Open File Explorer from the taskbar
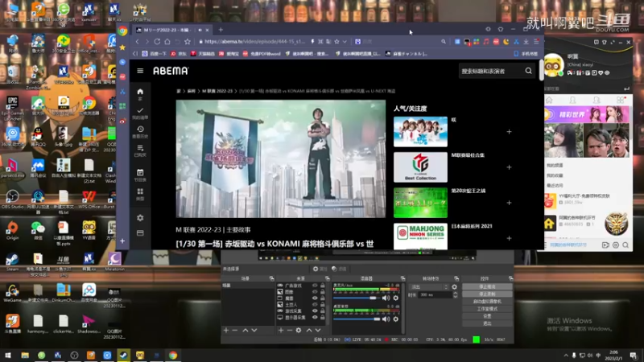 click(x=25, y=355)
